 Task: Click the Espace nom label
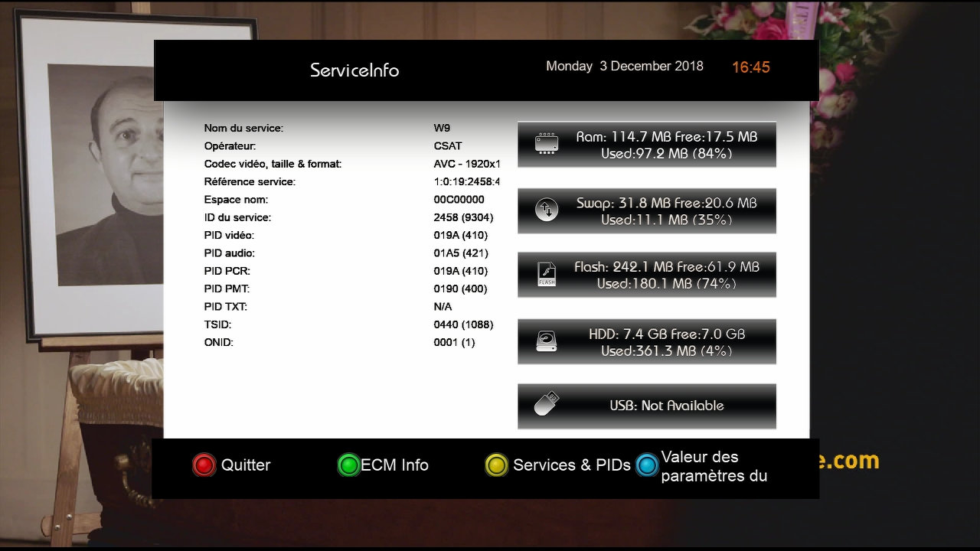click(236, 200)
